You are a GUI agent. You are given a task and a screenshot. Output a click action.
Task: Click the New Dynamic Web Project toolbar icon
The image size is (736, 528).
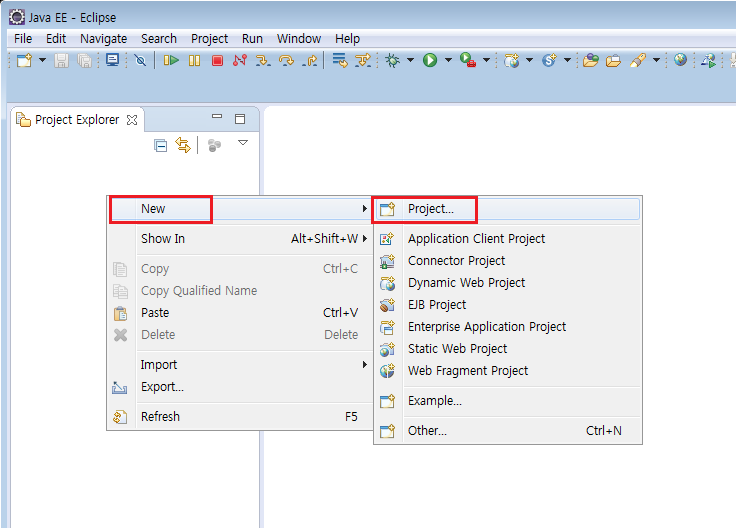512,60
